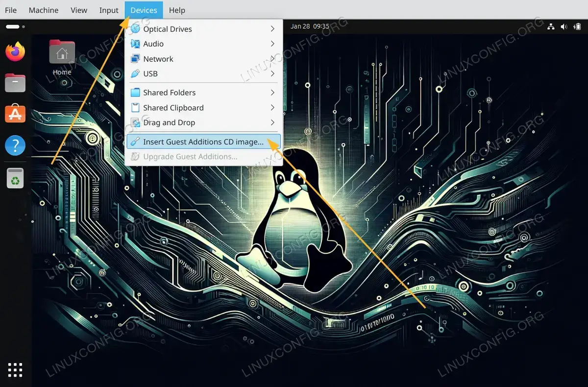Viewport: 588px width, 387px height.
Task: Choose the USB entry
Action: [x=204, y=73]
